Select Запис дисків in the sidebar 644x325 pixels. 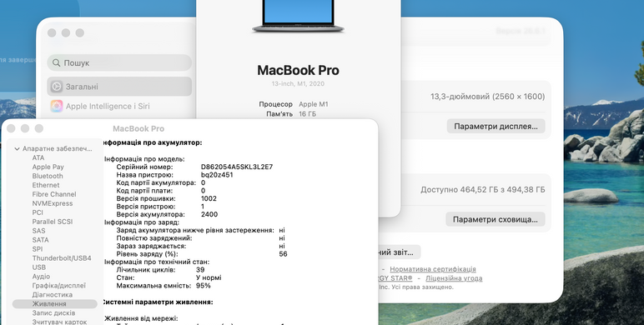point(53,312)
